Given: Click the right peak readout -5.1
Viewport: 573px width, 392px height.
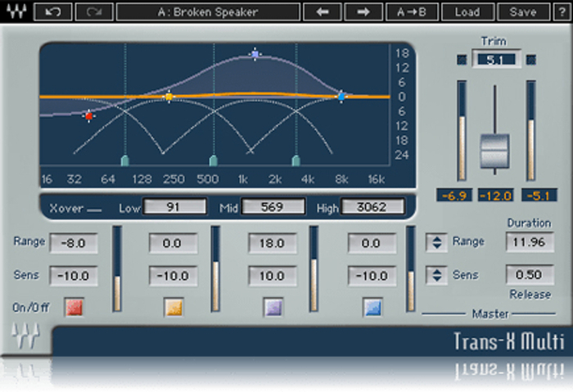Looking at the screenshot, I should (x=539, y=196).
